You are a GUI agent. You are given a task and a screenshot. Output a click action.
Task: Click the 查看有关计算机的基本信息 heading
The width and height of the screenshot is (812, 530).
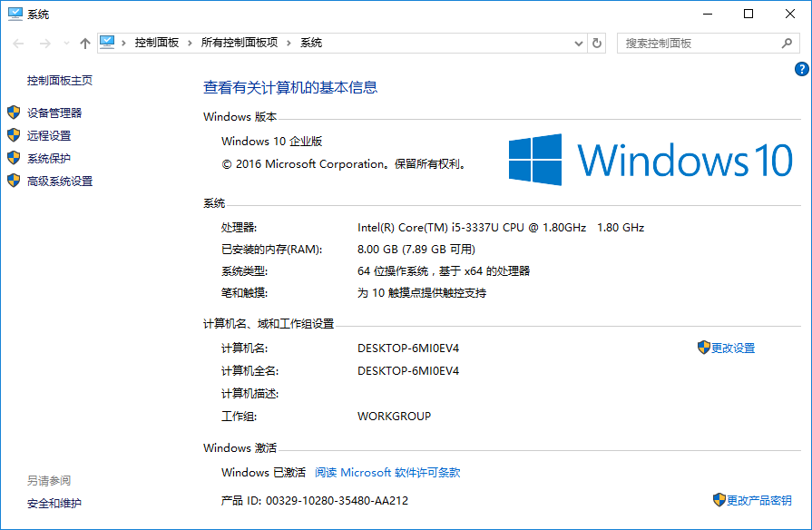click(x=290, y=87)
